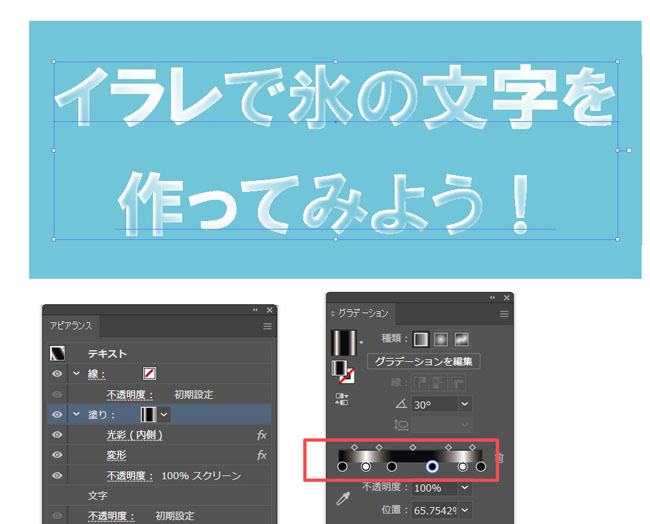Screen dimensions: 650x524
Task: Click the large gradient preview swatch
Action: click(344, 342)
